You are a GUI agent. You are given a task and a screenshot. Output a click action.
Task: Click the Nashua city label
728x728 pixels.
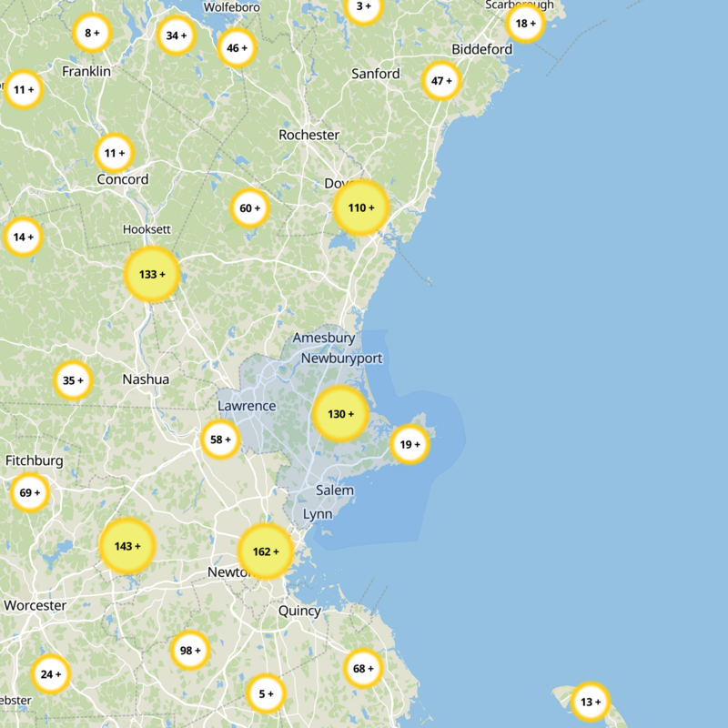click(146, 379)
